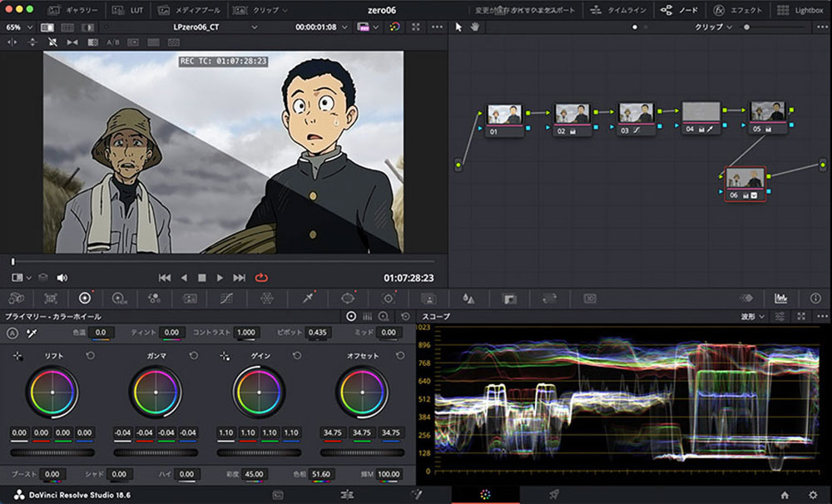832x504 pixels.
Task: Open the ノード panel
Action: pyautogui.click(x=684, y=10)
